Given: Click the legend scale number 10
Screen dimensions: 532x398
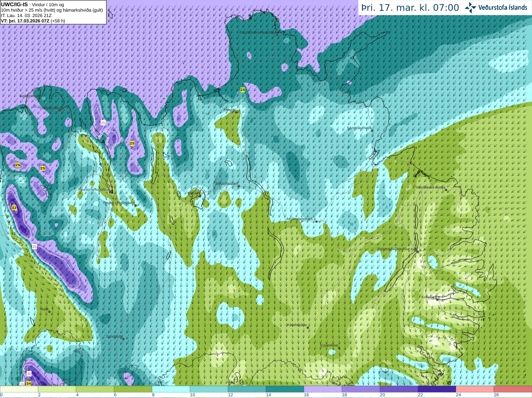Looking at the screenshot, I should tap(192, 395).
